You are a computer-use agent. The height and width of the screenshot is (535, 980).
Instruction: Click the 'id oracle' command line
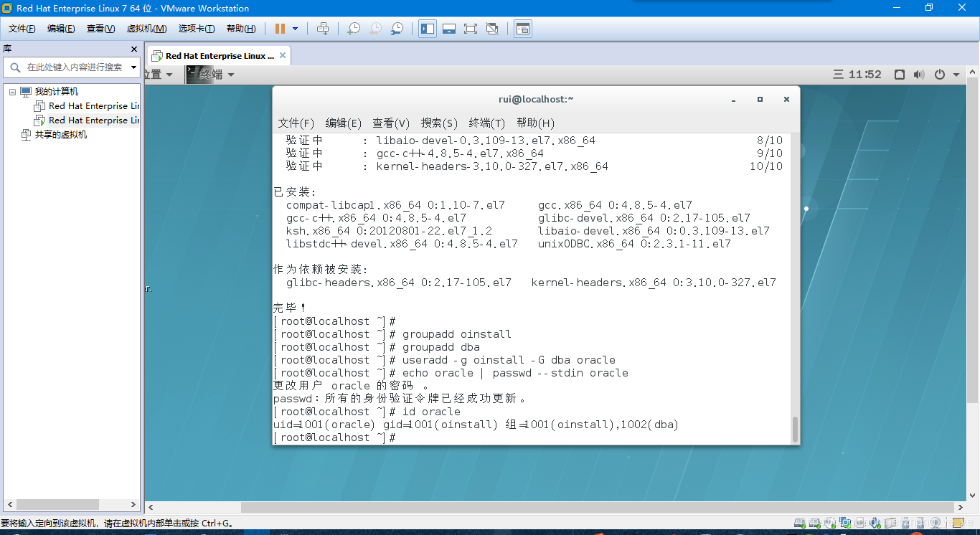[x=367, y=412]
